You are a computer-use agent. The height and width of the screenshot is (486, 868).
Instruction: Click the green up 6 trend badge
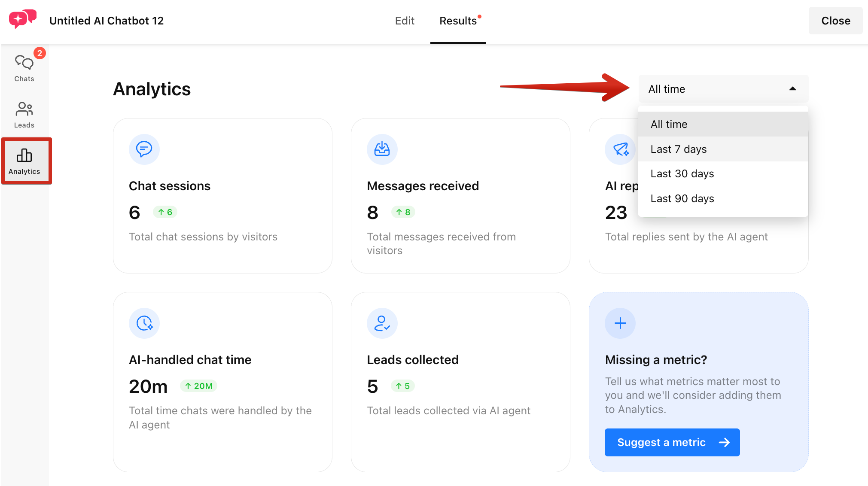click(x=165, y=212)
